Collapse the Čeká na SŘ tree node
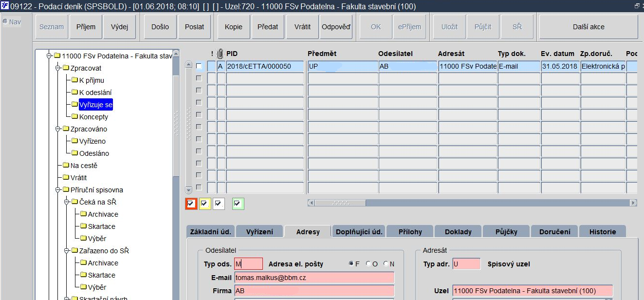644x300 pixels. pos(66,202)
